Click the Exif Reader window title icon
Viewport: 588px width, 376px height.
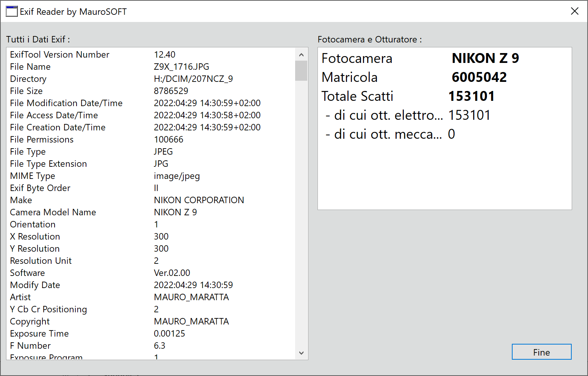12,11
